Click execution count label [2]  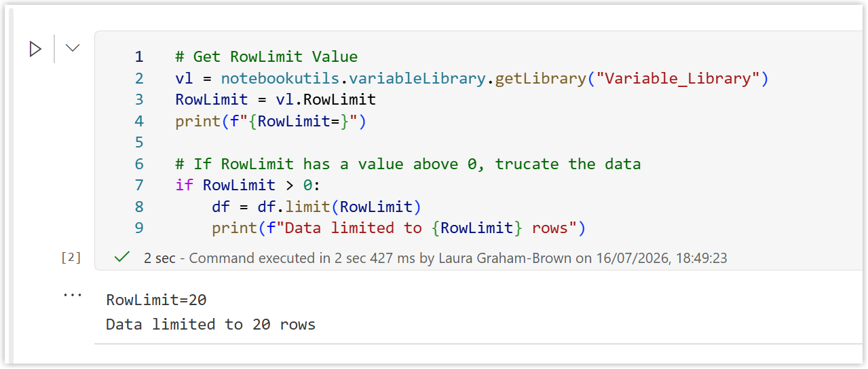(x=71, y=258)
